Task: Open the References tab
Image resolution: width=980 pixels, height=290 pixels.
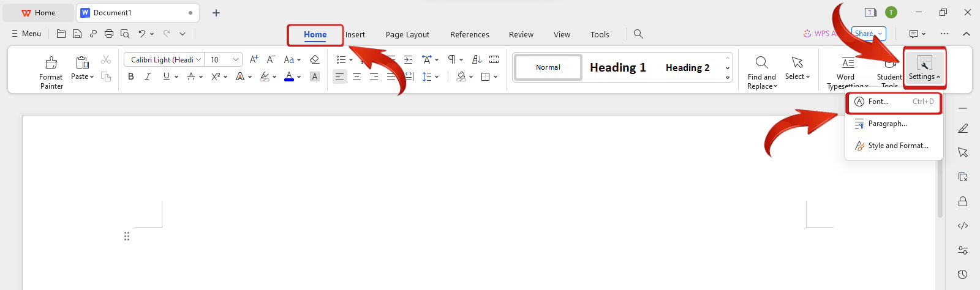Action: [x=470, y=35]
